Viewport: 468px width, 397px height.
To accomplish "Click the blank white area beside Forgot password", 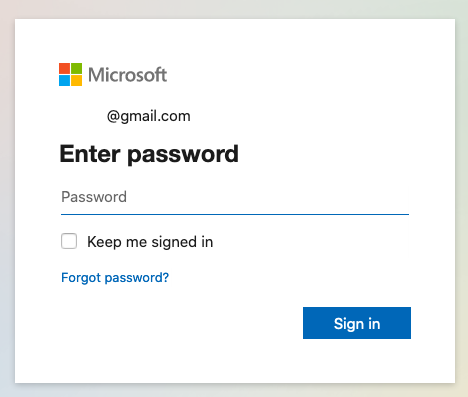I will click(x=287, y=278).
